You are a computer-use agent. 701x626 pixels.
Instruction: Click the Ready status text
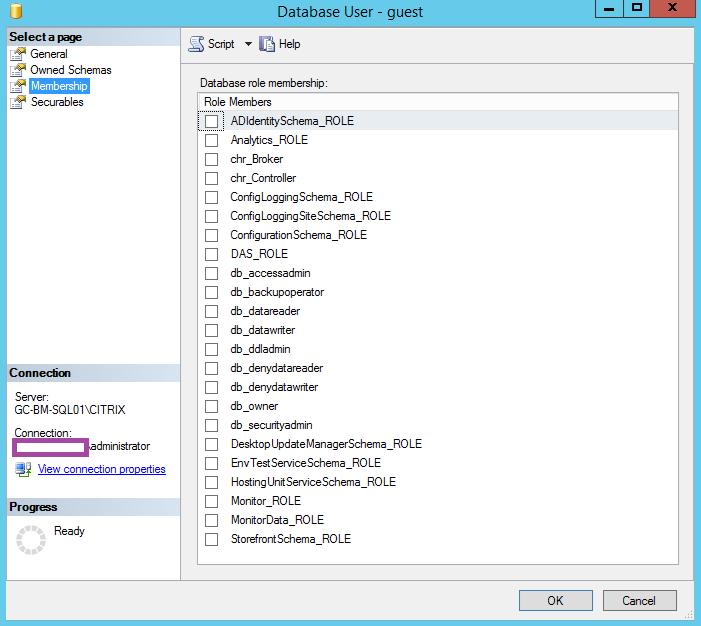click(69, 531)
